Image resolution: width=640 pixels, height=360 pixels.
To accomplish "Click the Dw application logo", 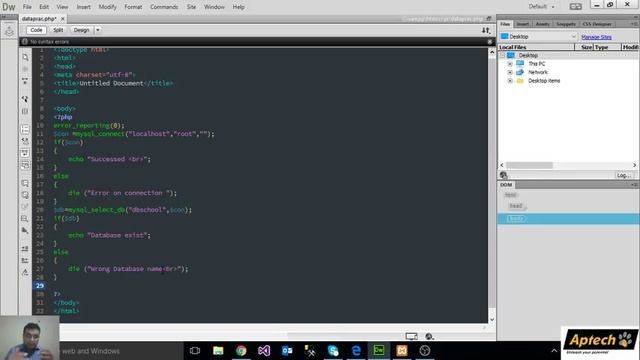I will [9, 7].
